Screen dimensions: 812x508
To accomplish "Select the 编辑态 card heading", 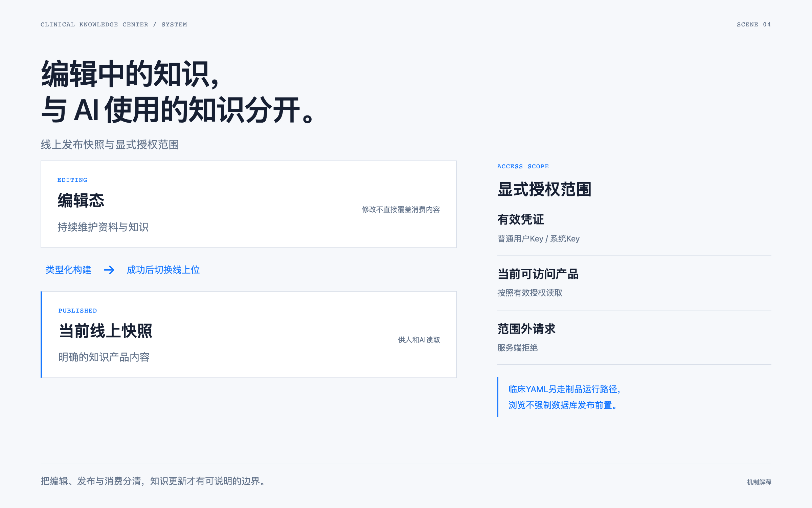I will point(81,200).
